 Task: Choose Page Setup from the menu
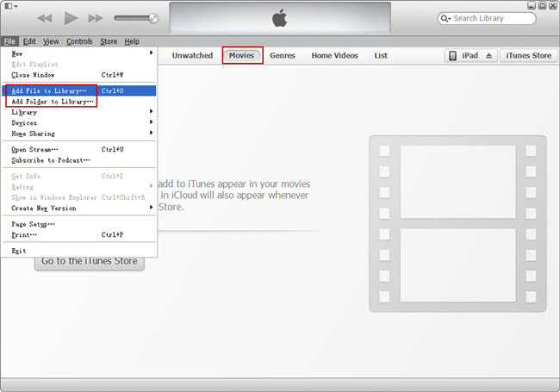(x=79, y=224)
